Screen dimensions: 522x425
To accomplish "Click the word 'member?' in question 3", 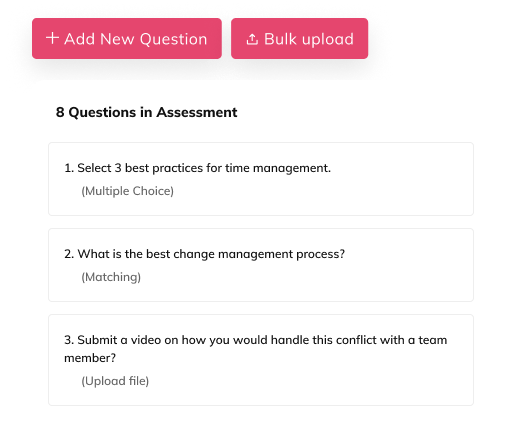I will point(90,358).
